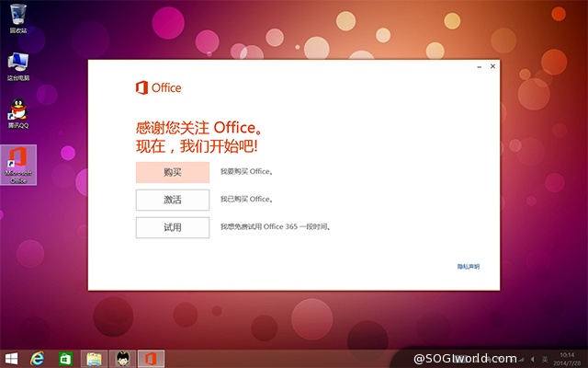
Task: Click the 激活 (Activate) button
Action: tap(173, 200)
